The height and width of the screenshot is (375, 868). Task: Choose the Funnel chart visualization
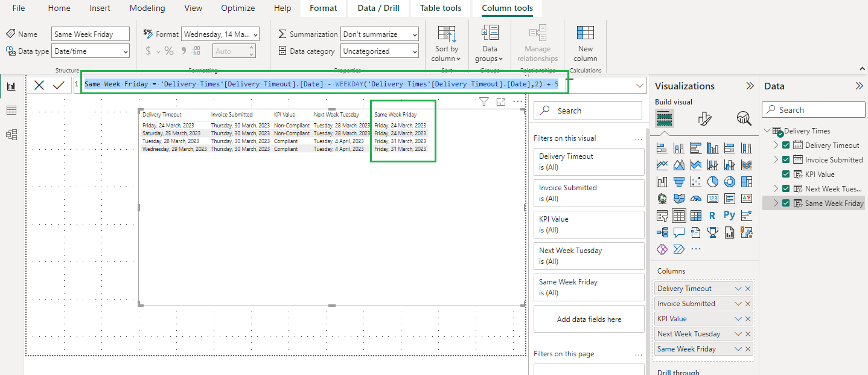pos(678,182)
